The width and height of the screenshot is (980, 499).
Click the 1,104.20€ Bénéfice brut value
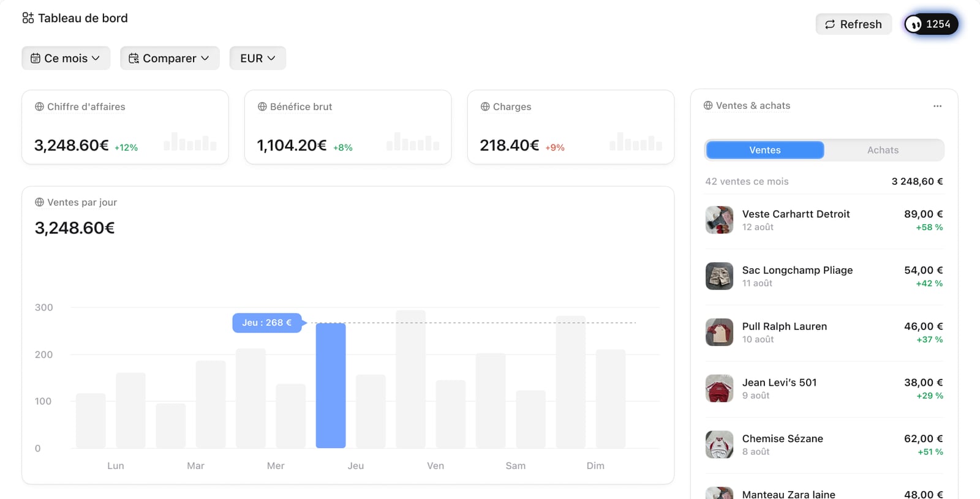292,146
